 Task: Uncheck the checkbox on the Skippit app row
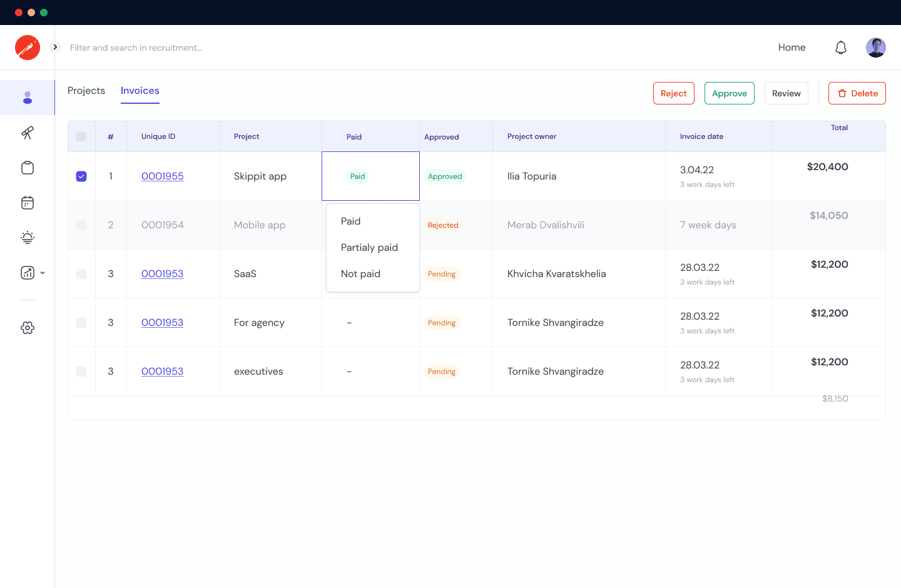coord(81,176)
